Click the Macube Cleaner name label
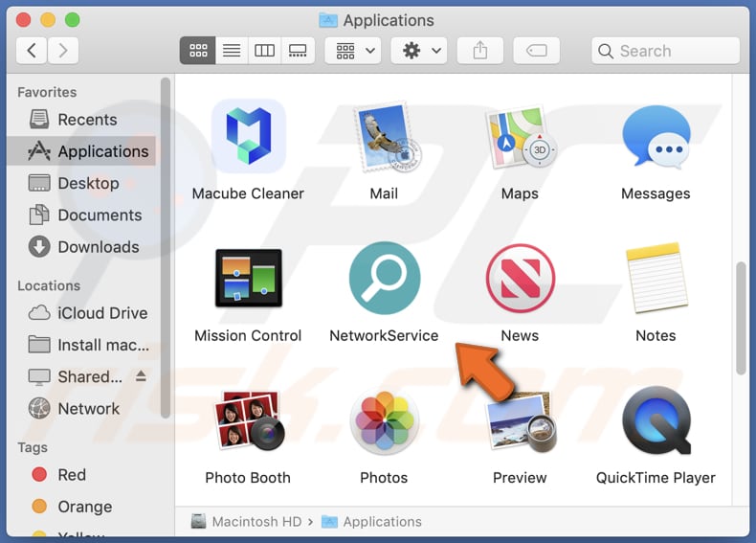Screen dimensions: 756x543 pos(248,193)
